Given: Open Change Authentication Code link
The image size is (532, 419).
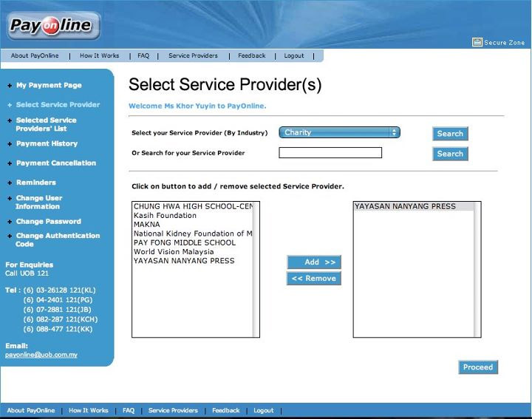Looking at the screenshot, I should (58, 239).
